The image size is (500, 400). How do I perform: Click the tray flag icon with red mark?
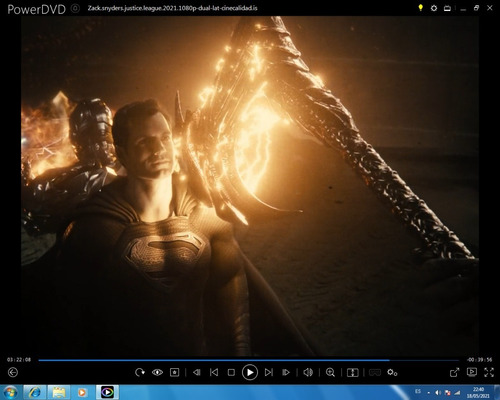pos(448,393)
